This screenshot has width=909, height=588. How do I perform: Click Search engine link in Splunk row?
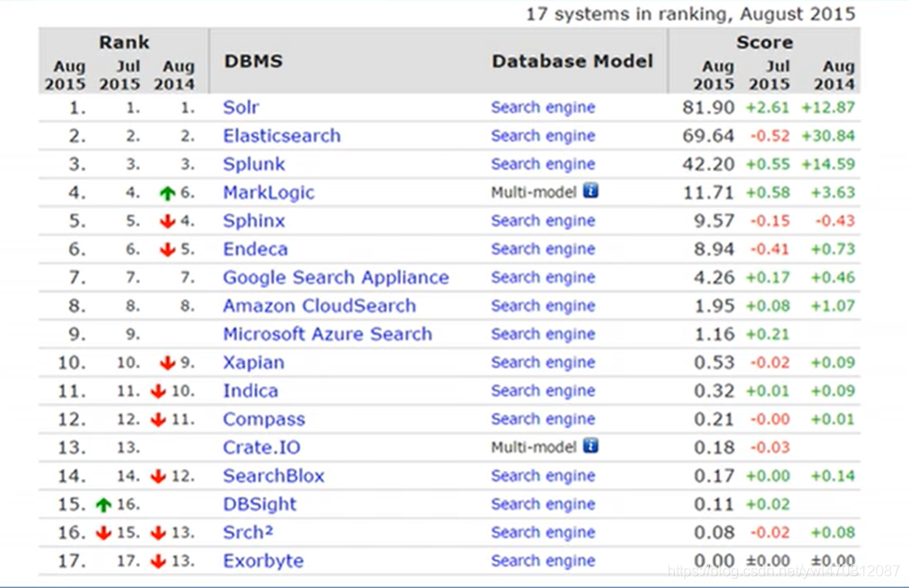(542, 164)
